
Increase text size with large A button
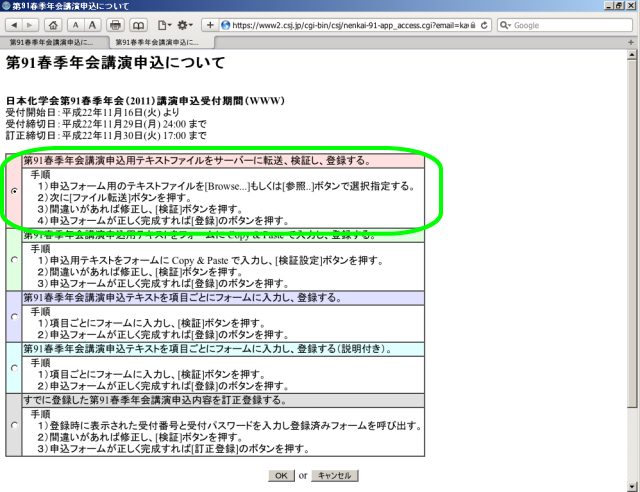coord(93,25)
